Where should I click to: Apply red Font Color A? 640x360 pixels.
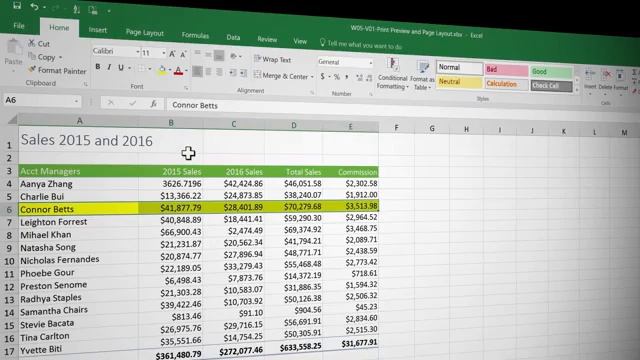click(x=178, y=71)
